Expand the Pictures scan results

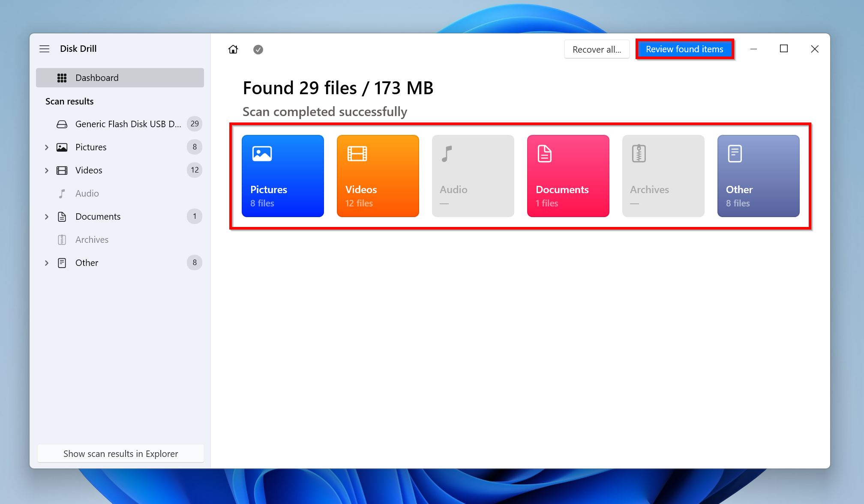[x=47, y=146]
